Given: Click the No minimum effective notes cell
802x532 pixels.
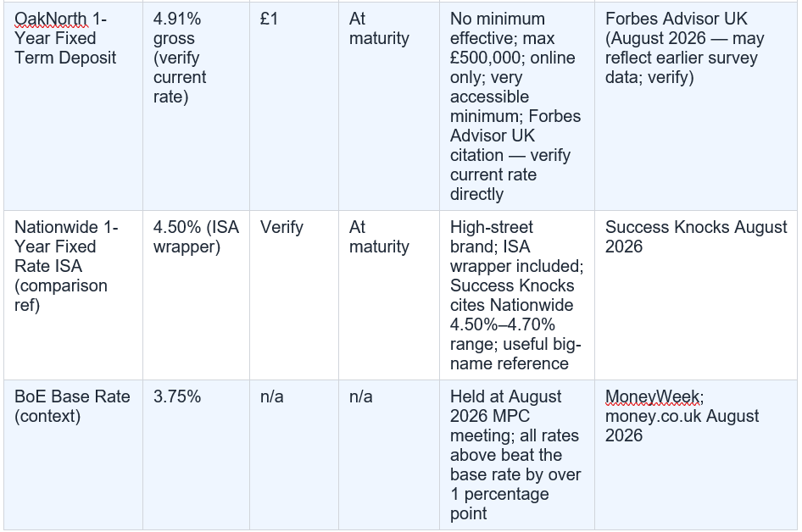Looking at the screenshot, I should (x=517, y=106).
